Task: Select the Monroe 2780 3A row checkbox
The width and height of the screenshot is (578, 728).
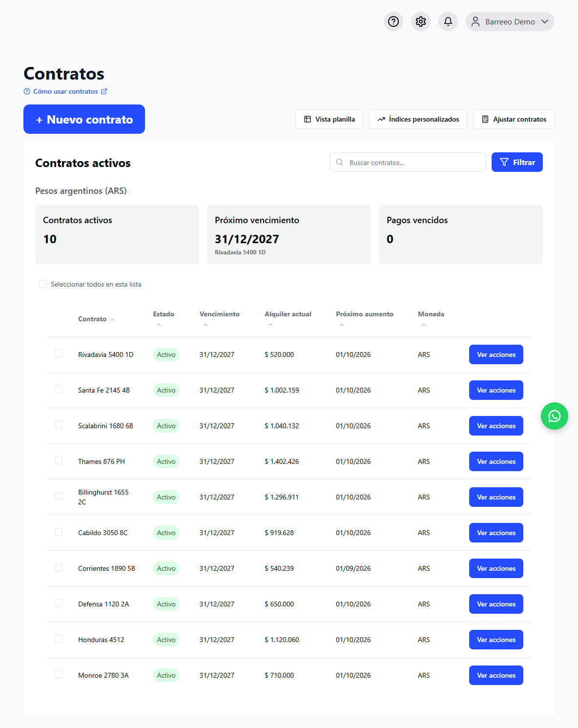Action: (59, 674)
